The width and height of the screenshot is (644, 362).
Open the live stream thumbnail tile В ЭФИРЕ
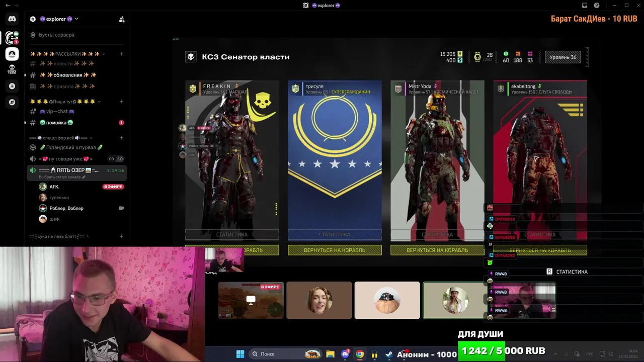[x=251, y=300]
